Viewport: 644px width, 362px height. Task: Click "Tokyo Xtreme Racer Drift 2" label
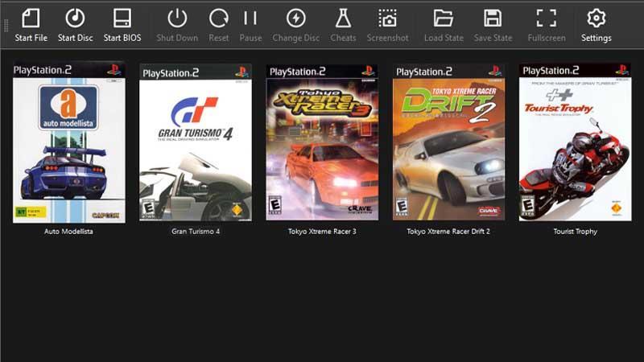pos(448,232)
